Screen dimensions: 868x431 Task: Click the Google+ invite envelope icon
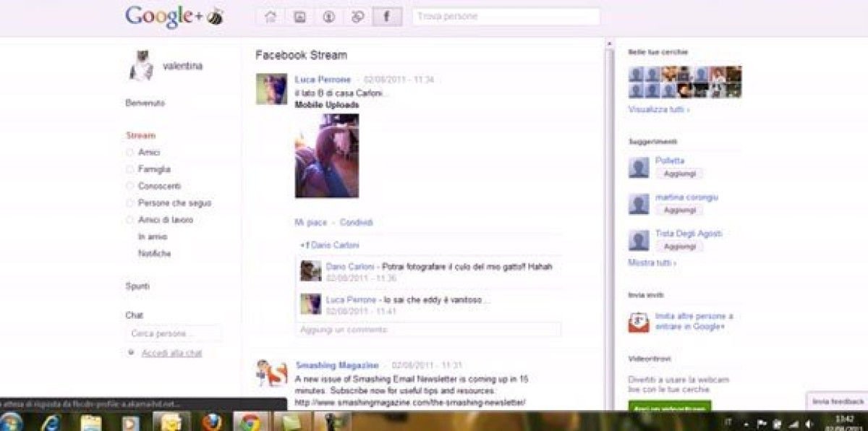click(639, 322)
